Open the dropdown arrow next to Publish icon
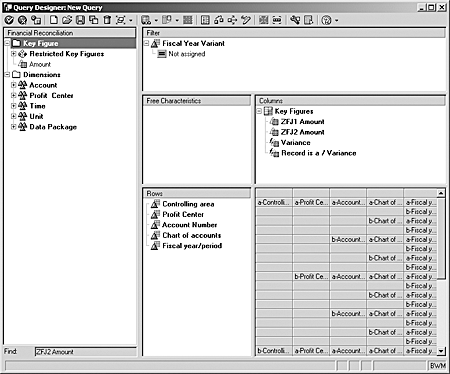Image resolution: width=450 pixels, height=374 pixels. pyautogui.click(x=131, y=21)
